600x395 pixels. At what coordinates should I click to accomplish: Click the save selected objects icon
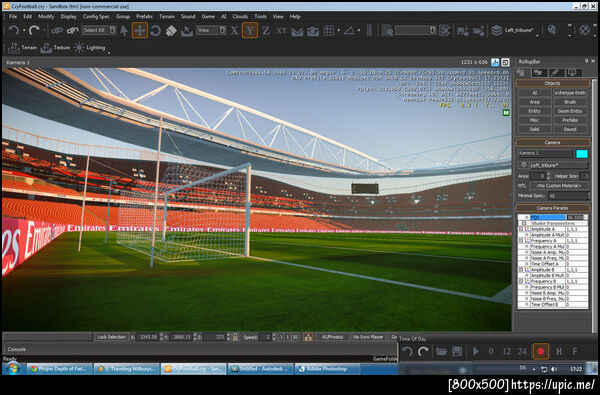coord(462,31)
